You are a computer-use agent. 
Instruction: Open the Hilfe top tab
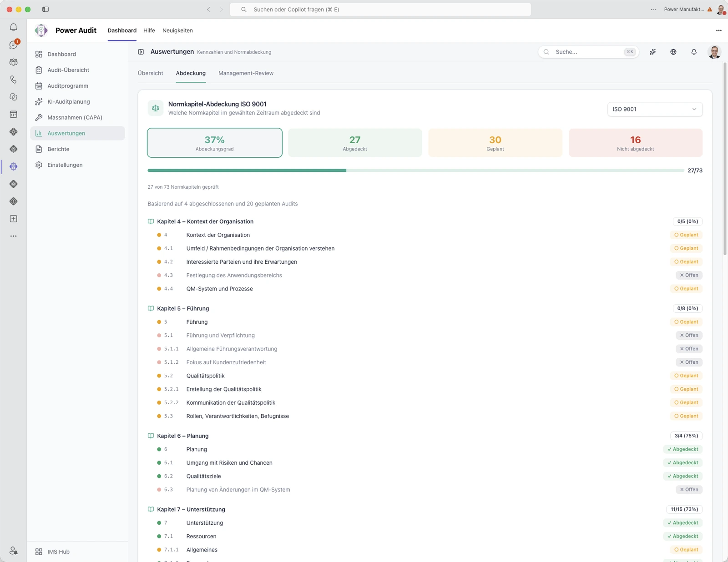pyautogui.click(x=149, y=30)
